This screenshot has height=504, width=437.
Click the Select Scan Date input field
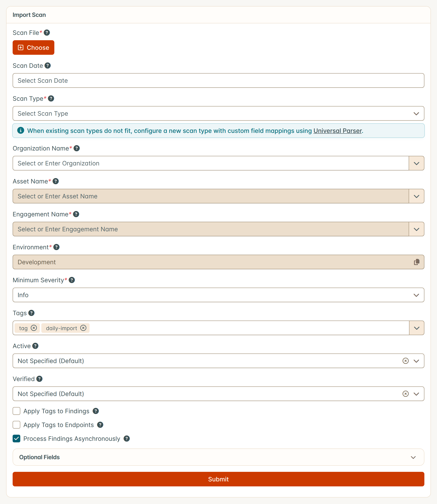(x=218, y=80)
